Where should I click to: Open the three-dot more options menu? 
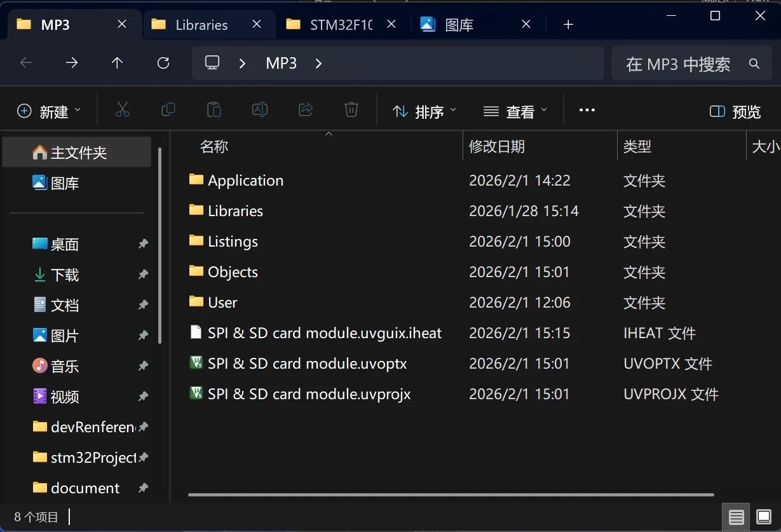click(587, 111)
